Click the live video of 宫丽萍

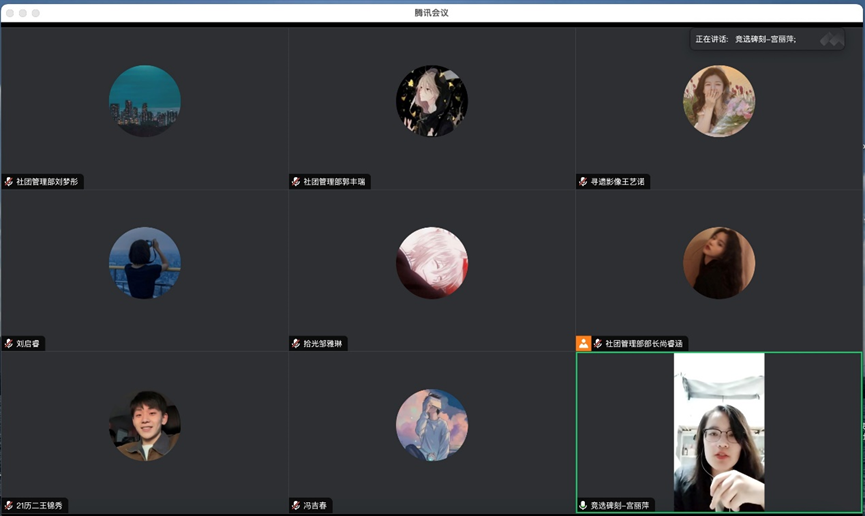pos(719,432)
